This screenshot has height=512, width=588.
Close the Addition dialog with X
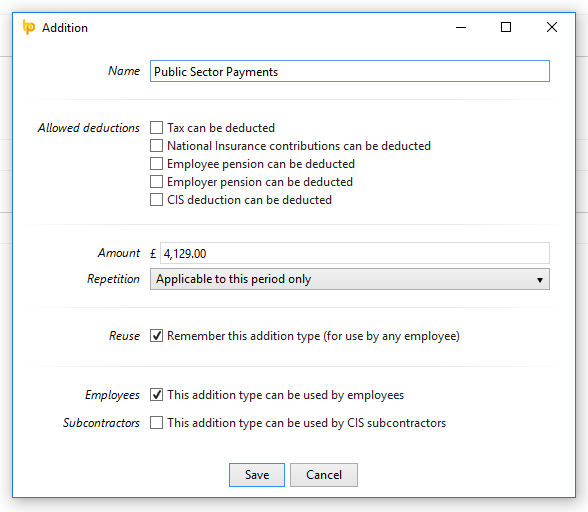pos(552,27)
